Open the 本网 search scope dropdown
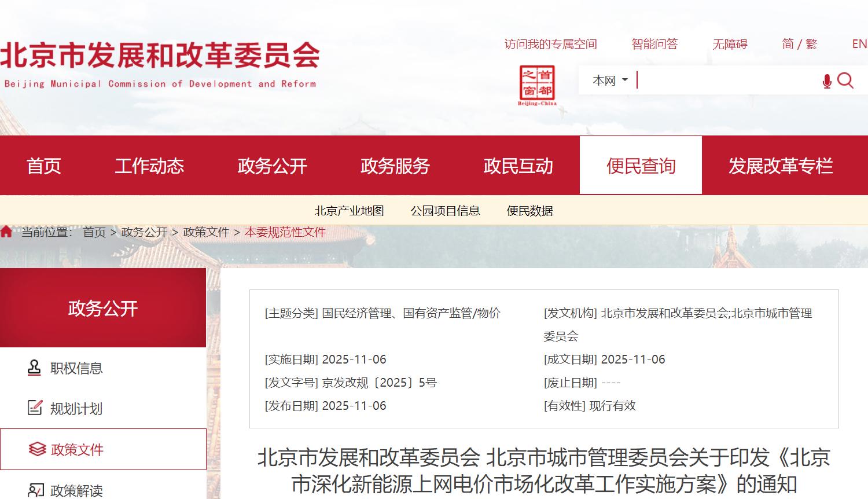This screenshot has height=499, width=868. [x=610, y=80]
